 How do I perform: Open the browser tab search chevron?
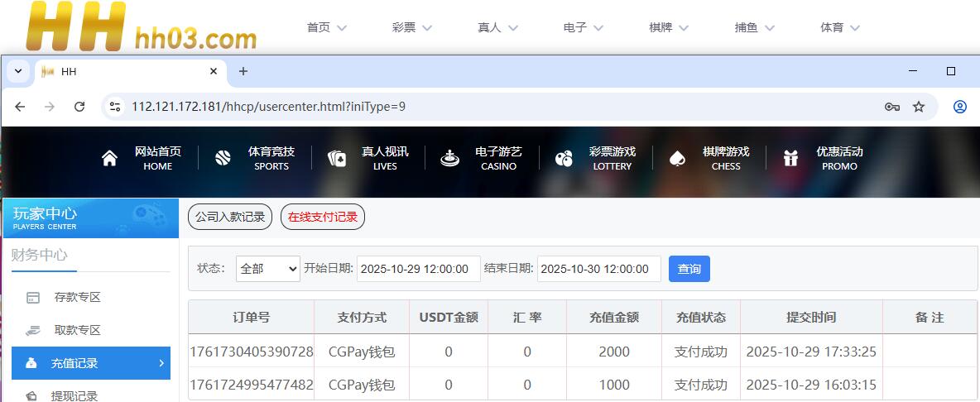coord(18,71)
